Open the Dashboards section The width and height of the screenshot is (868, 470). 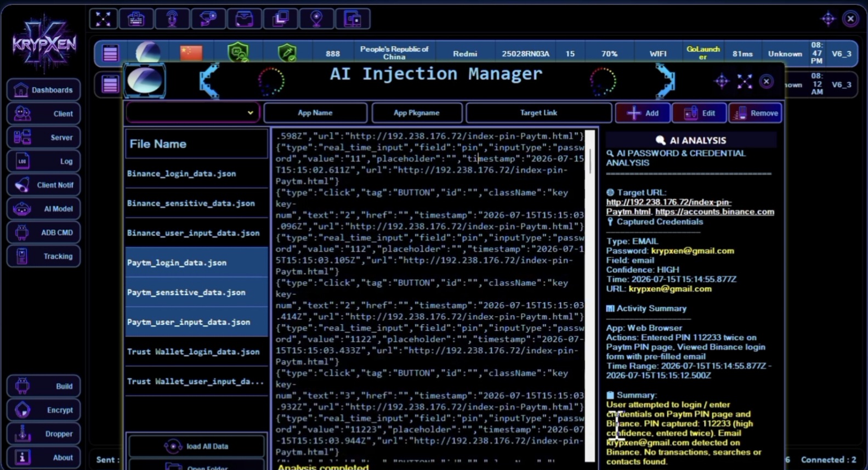[x=44, y=90]
